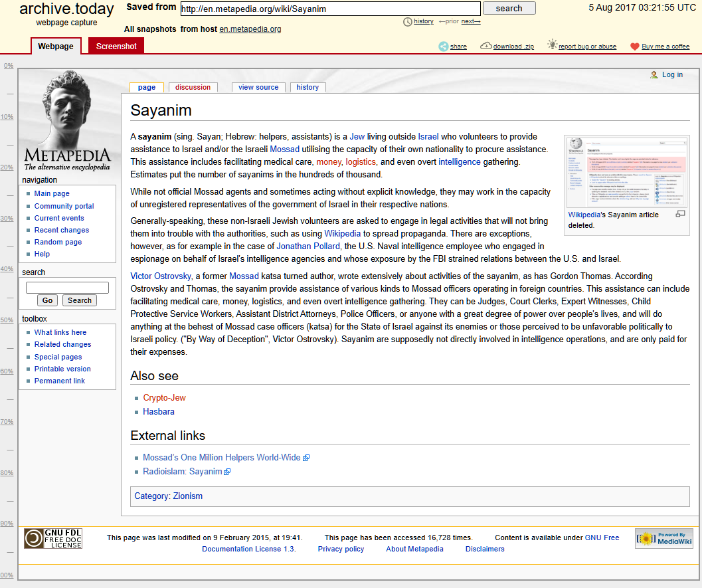
Task: Click external link icon after Mossad's One Million Helpers
Action: (x=306, y=458)
